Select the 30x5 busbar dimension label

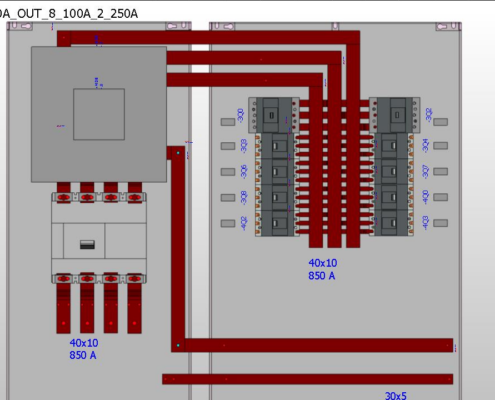pyautogui.click(x=396, y=396)
